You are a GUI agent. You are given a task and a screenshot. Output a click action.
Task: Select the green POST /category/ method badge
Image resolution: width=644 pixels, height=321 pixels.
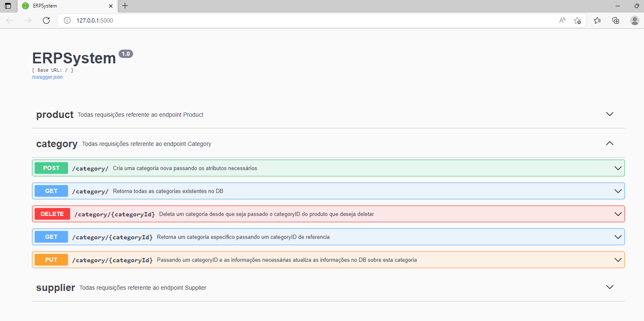tap(51, 168)
